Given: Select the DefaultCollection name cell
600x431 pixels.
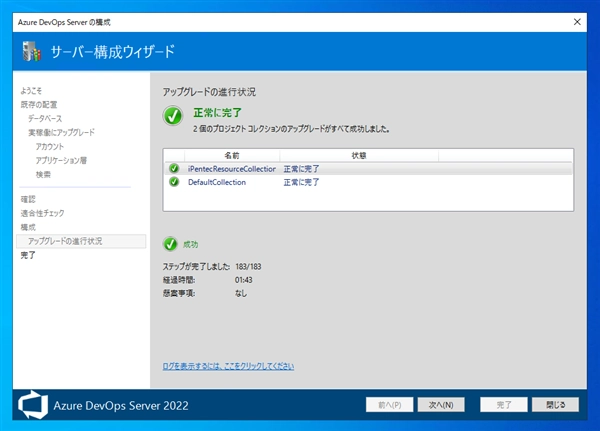Looking at the screenshot, I should click(x=217, y=182).
